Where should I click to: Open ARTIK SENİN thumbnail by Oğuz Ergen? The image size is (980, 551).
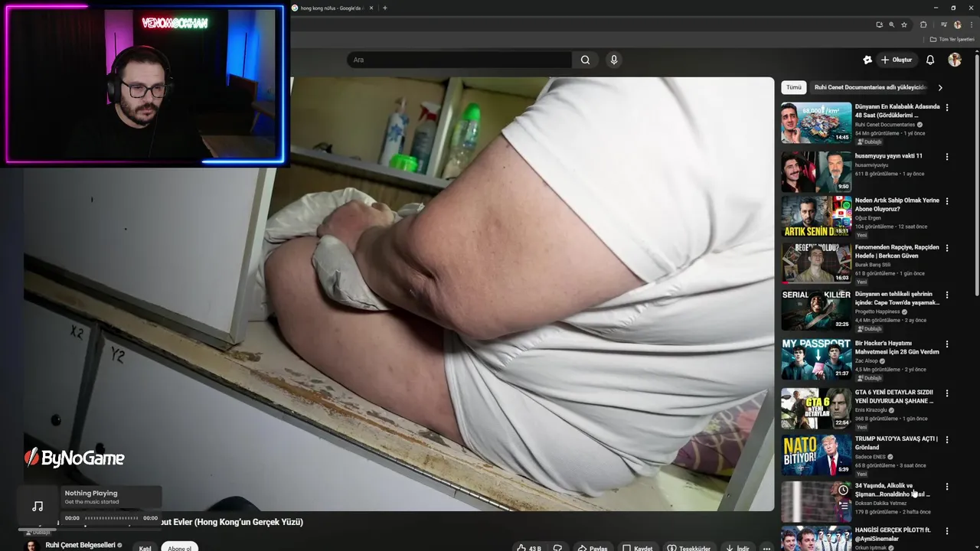click(816, 216)
